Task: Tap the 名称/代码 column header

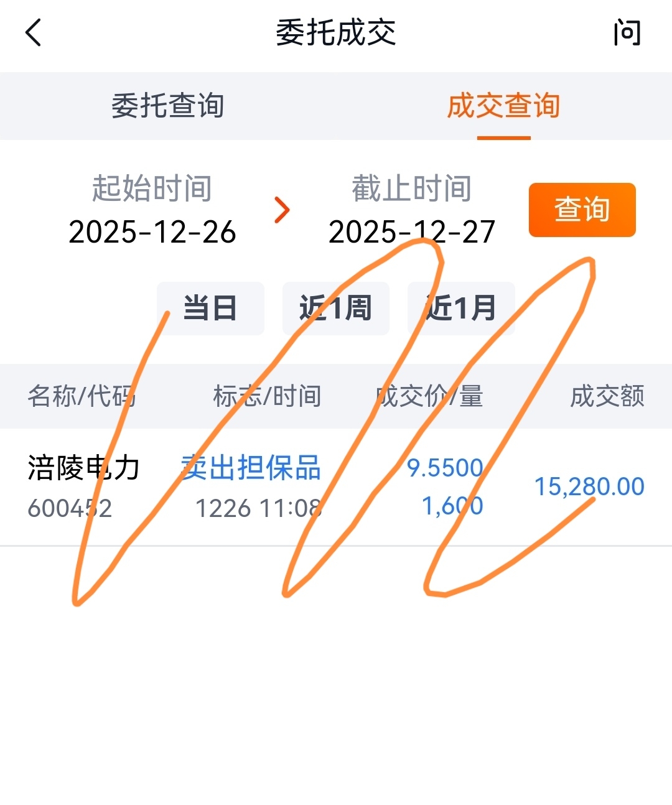Action: click(82, 396)
